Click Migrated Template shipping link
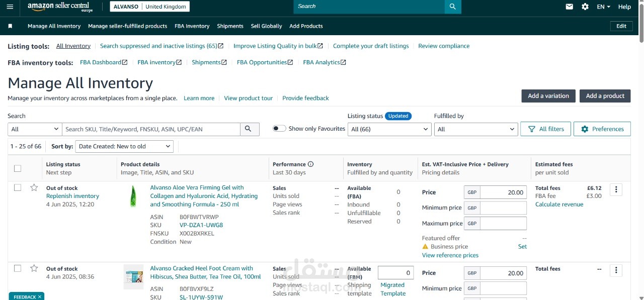 (x=393, y=289)
